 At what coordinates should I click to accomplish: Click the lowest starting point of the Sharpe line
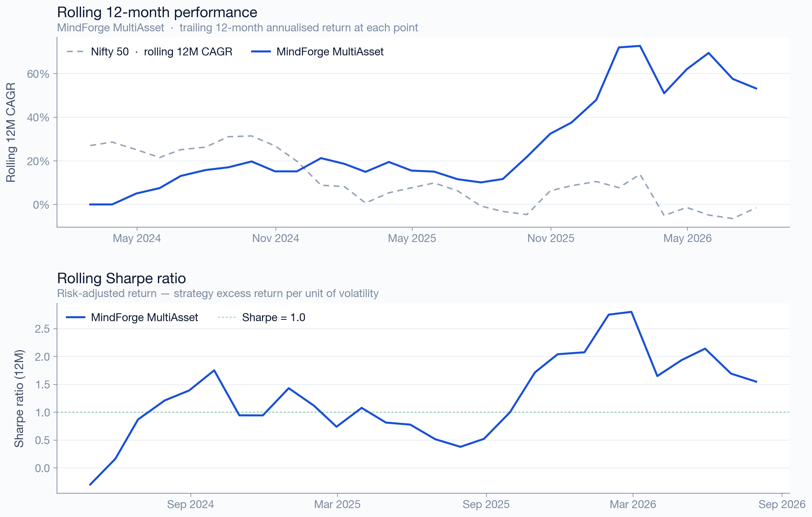90,485
